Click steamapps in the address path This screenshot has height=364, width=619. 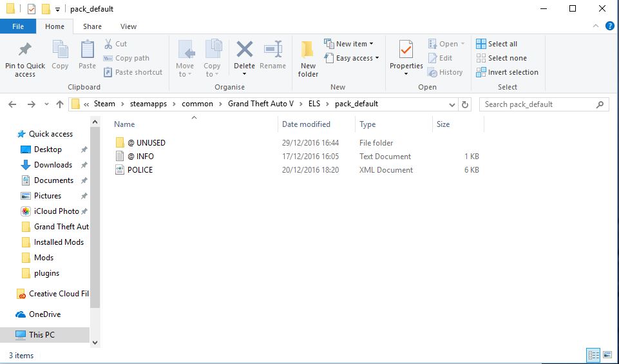click(148, 104)
